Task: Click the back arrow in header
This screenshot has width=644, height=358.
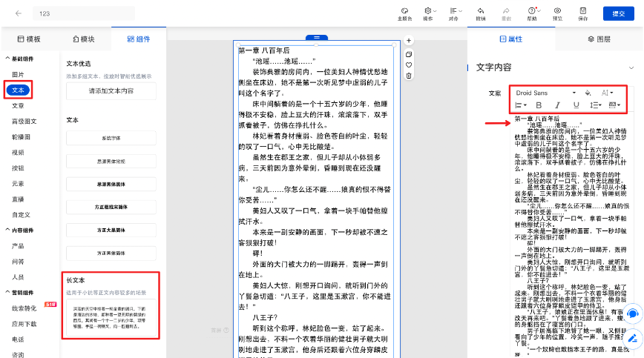Action: pyautogui.click(x=18, y=13)
